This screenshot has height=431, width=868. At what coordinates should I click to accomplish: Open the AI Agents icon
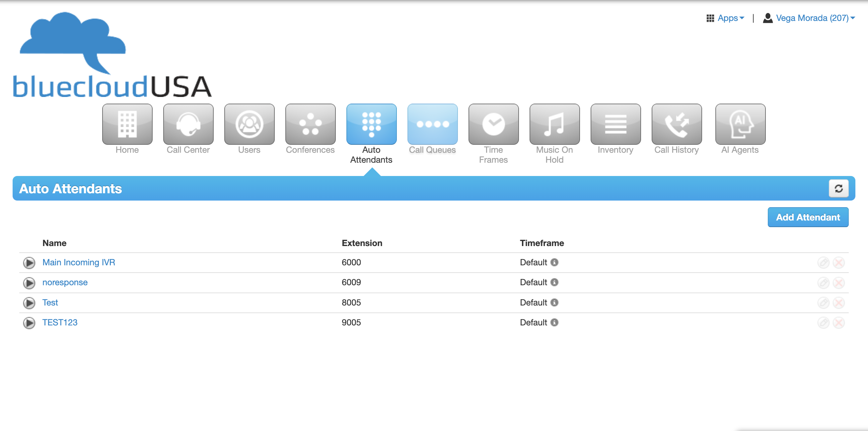[x=740, y=124]
